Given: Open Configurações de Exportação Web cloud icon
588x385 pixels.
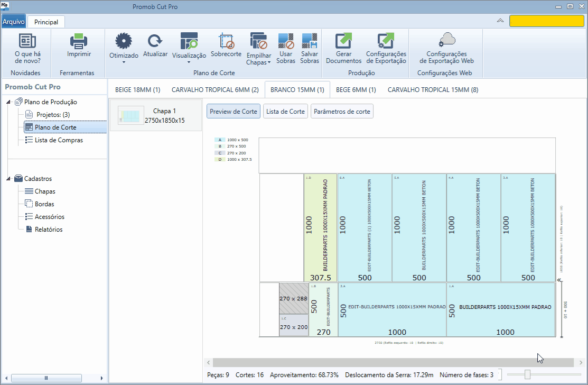Looking at the screenshot, I should [446, 40].
